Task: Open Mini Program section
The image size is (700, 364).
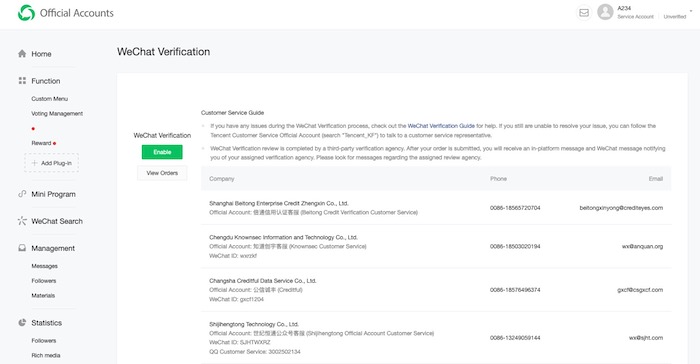Action: click(x=53, y=194)
